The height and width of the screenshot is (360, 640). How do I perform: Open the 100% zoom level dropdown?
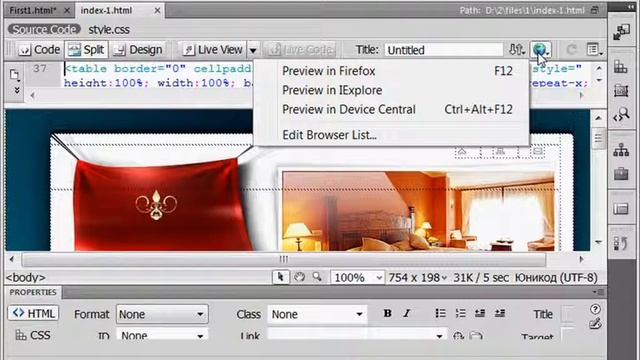pyautogui.click(x=358, y=278)
